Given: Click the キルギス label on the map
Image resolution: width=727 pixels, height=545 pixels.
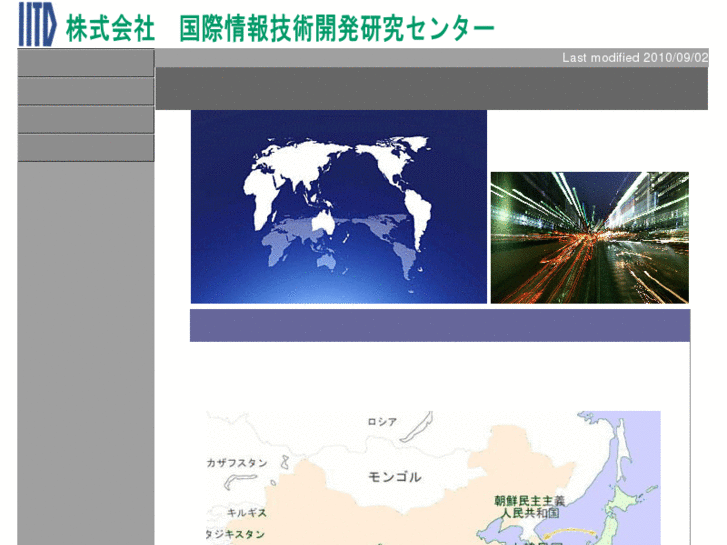Looking at the screenshot, I should [247, 513].
